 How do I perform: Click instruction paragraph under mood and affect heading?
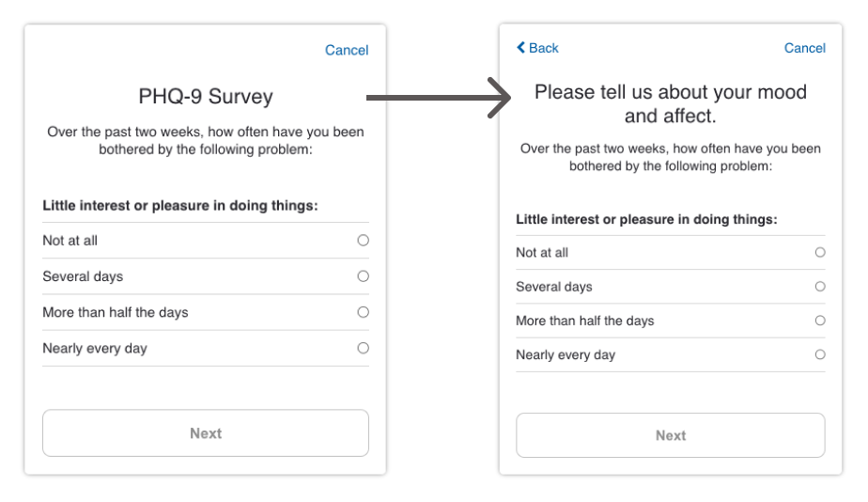click(x=671, y=157)
